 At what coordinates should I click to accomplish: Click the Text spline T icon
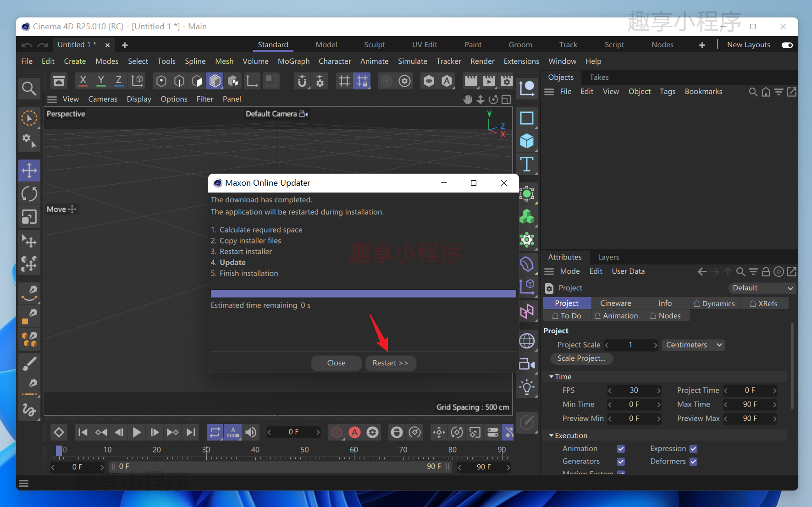pos(527,164)
